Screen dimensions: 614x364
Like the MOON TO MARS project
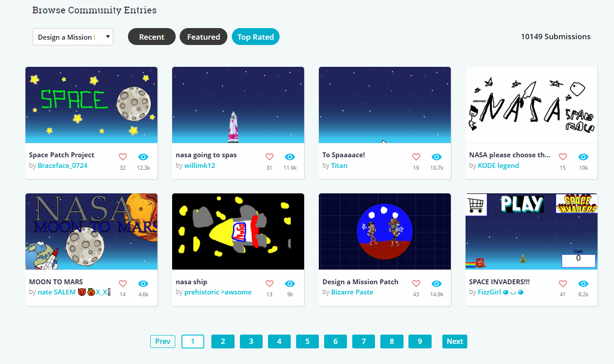[x=123, y=284]
